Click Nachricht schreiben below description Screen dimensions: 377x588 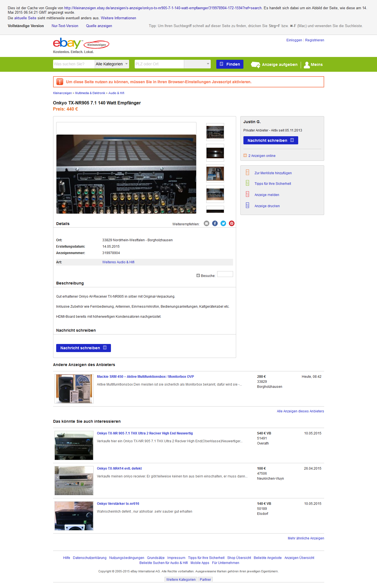tap(83, 348)
